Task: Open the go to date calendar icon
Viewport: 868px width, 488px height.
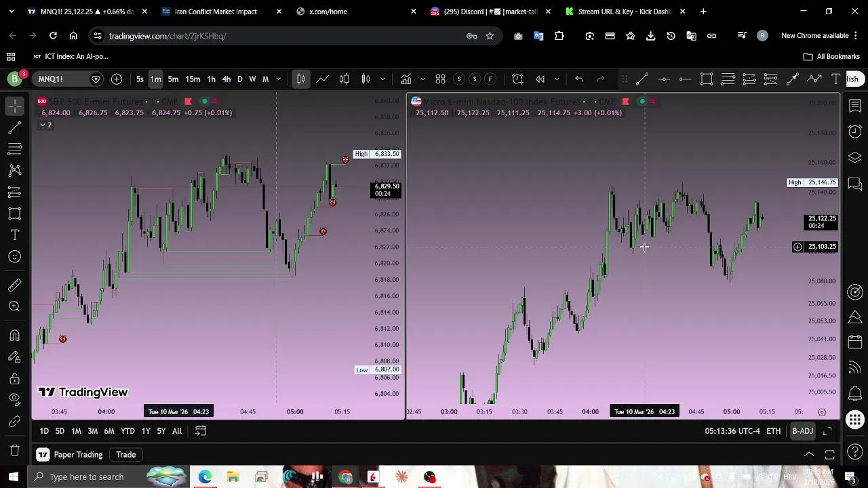Action: click(x=201, y=431)
